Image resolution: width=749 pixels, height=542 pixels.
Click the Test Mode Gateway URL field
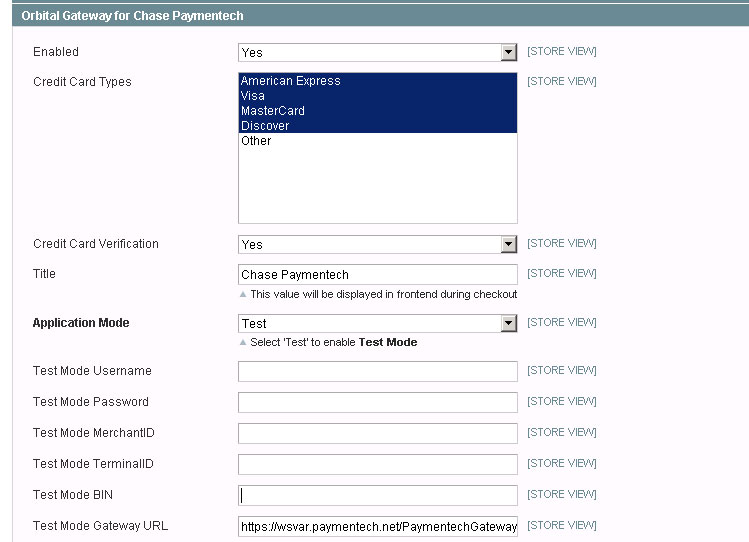377,526
